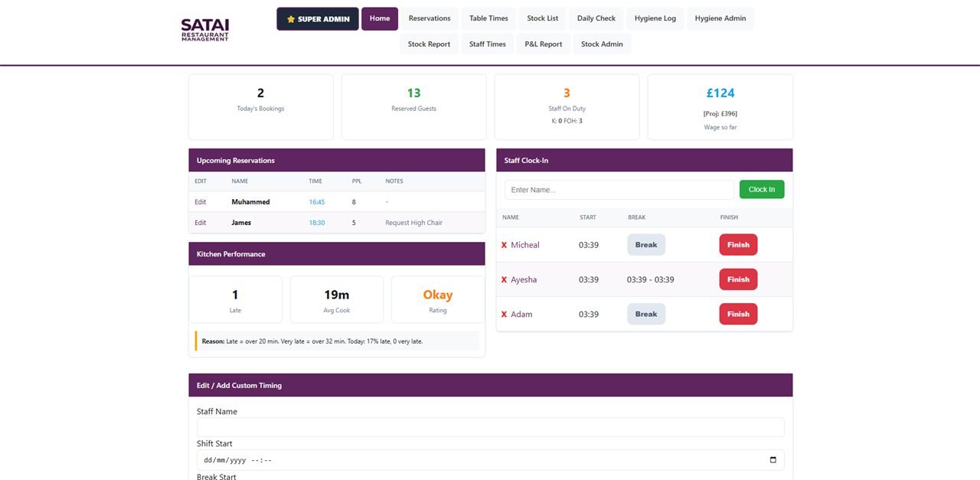
Task: Edit James's reservation
Action: [x=201, y=223]
